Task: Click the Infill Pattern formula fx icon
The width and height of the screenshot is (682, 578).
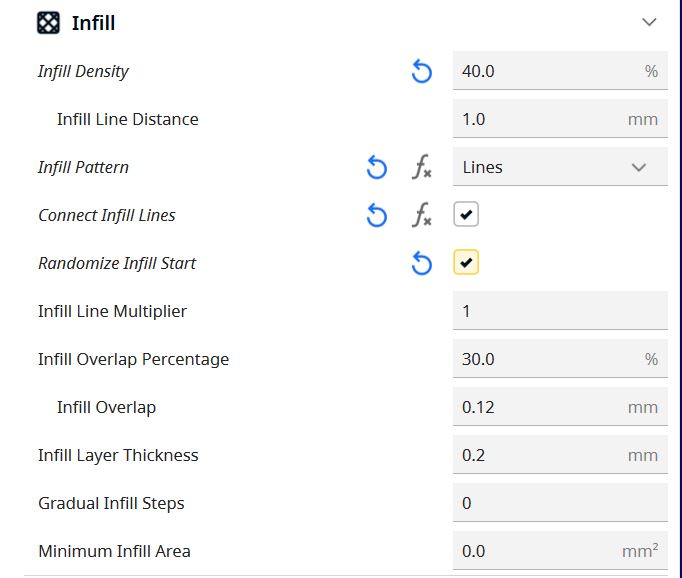Action: point(421,167)
